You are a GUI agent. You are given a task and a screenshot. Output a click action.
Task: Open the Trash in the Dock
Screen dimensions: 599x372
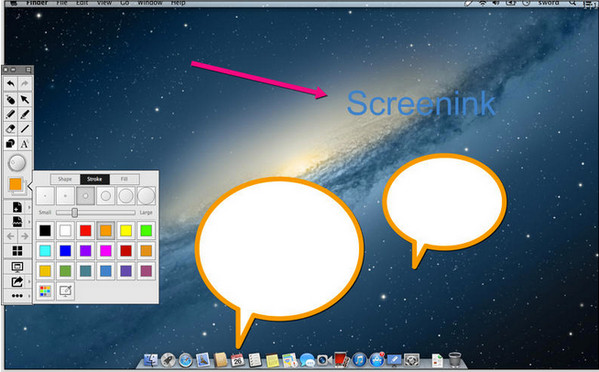click(x=455, y=360)
